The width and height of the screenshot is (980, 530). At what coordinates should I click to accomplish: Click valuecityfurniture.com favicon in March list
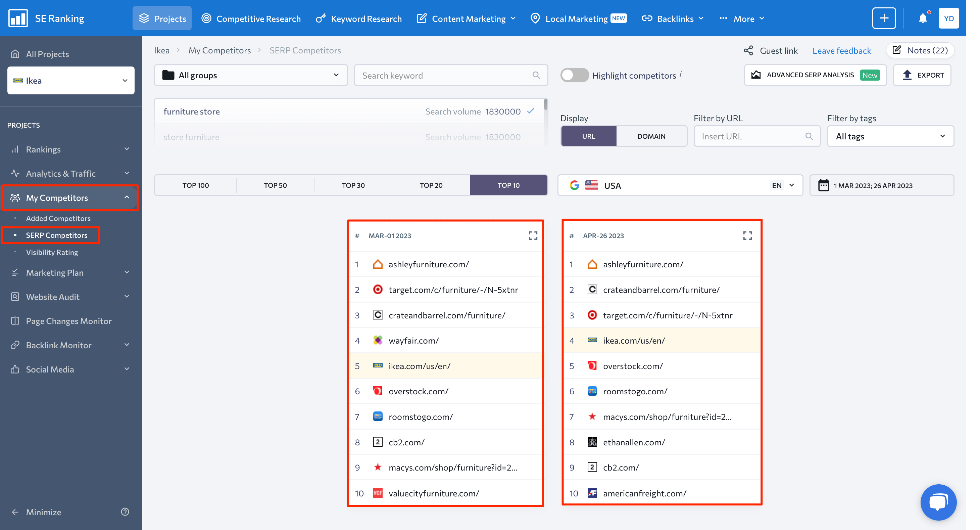(377, 493)
